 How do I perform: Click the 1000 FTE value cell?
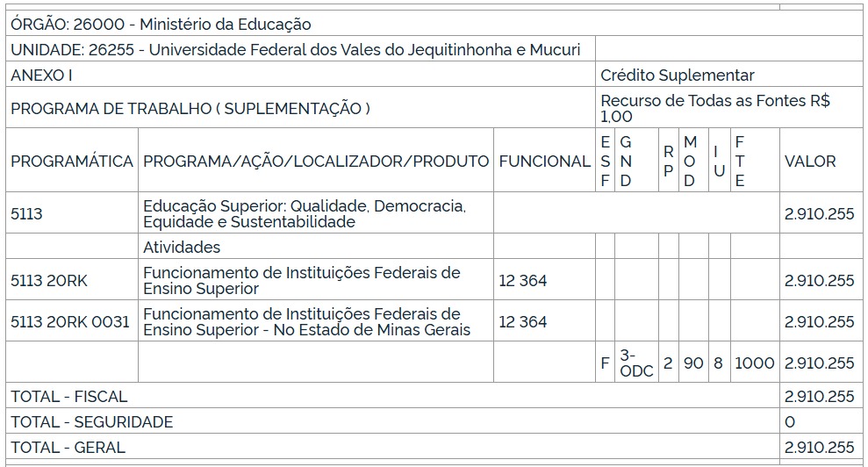click(754, 363)
